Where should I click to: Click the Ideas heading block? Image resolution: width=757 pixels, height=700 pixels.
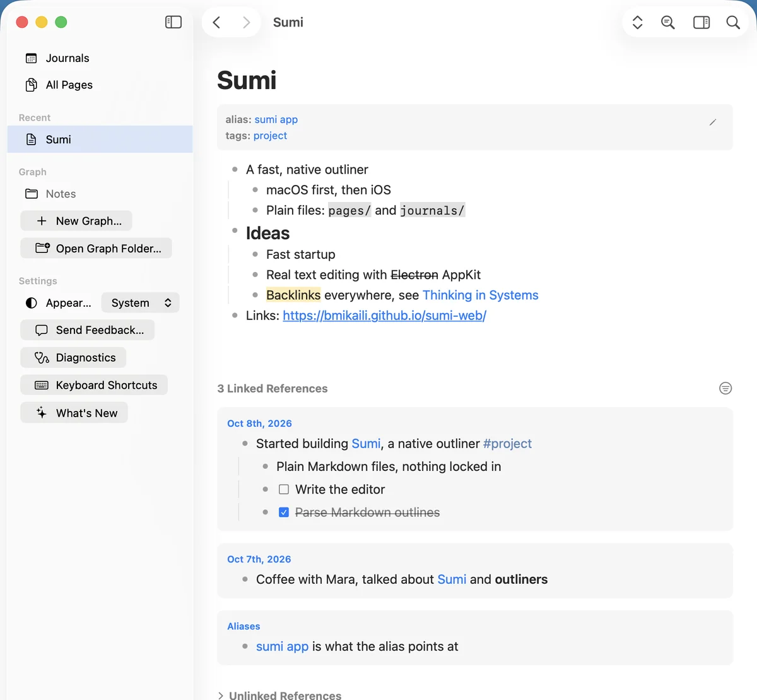[x=267, y=233]
